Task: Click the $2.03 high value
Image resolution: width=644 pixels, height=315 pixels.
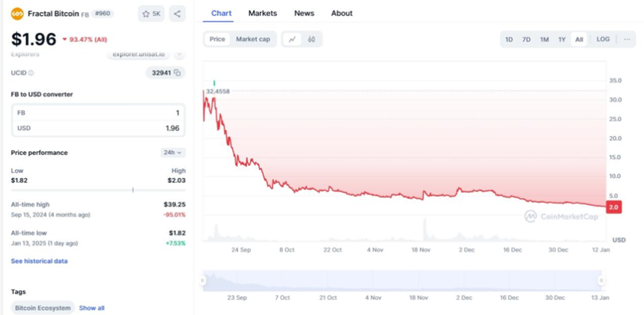Action: (176, 180)
